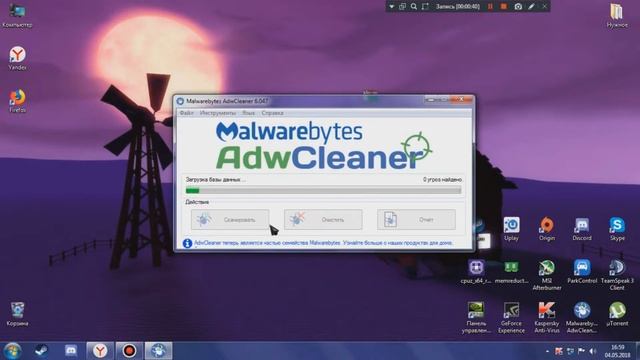Open the volume control in system tray
The height and width of the screenshot is (360, 640).
(x=593, y=351)
